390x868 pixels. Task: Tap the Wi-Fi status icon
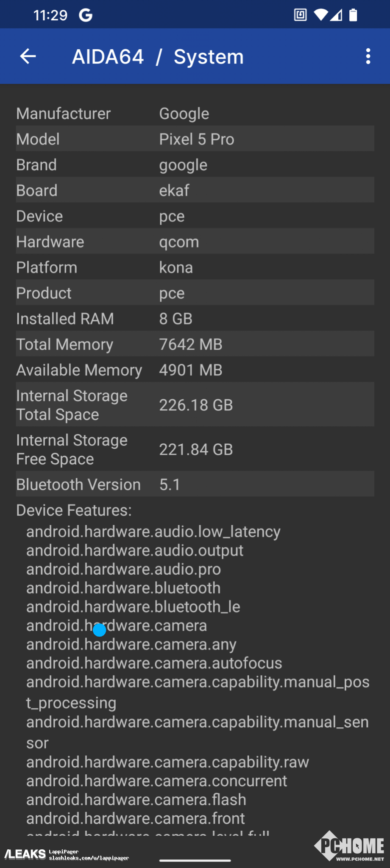320,15
